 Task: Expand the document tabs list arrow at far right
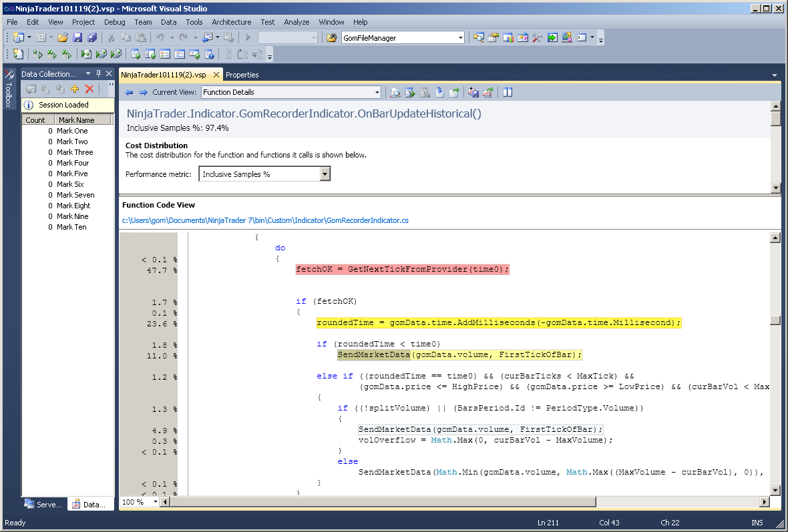pos(775,75)
